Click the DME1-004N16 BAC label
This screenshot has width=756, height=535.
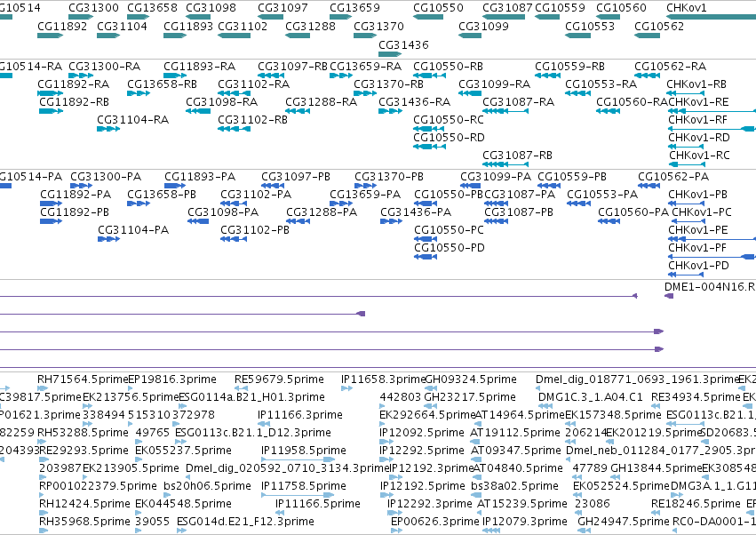coord(710,286)
